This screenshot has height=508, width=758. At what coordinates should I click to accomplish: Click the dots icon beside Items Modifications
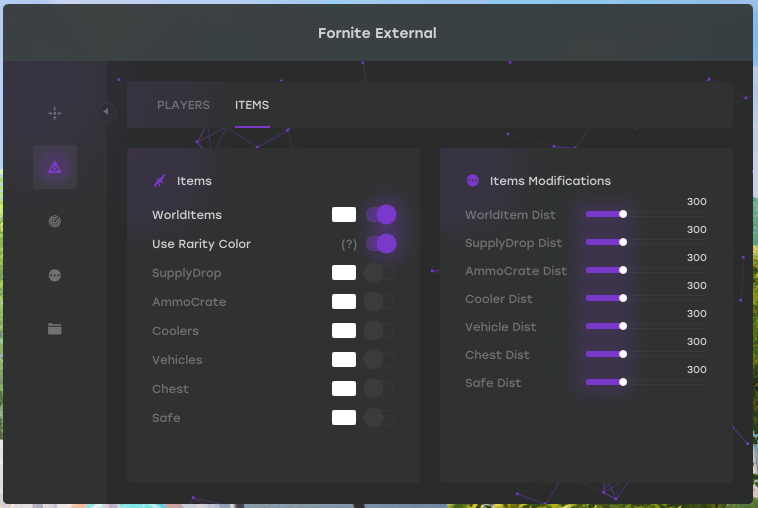point(473,181)
